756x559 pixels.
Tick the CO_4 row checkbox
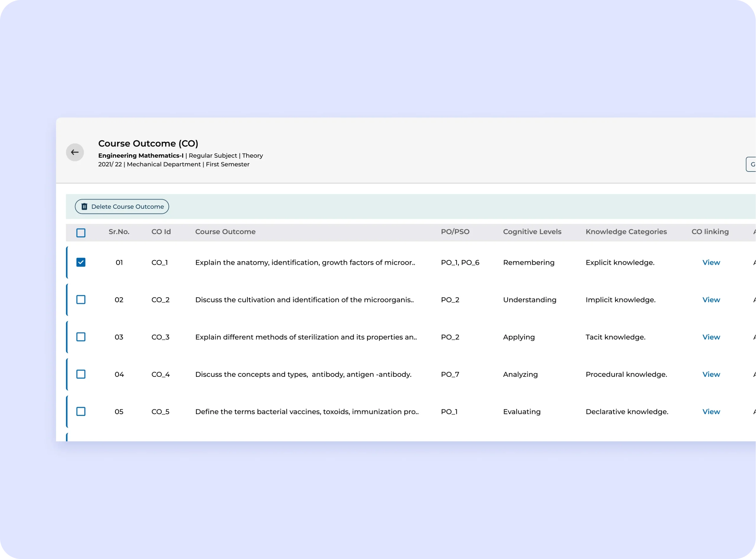pos(81,374)
